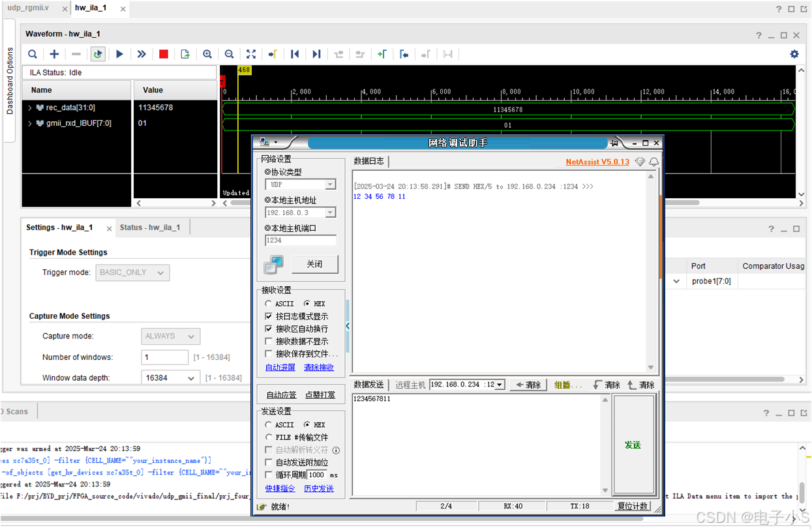Expand the rec_data[31:0] signal
This screenshot has width=812, height=530.
point(30,108)
